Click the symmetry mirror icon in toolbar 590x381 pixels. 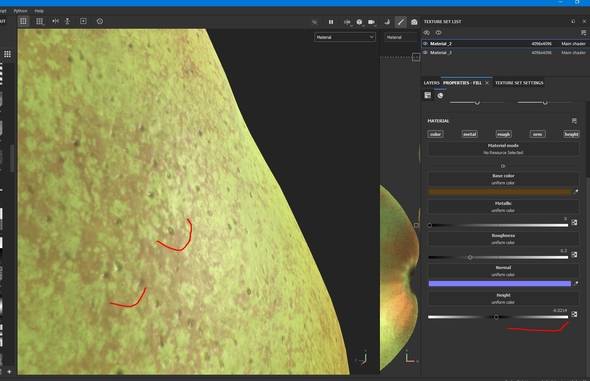pyautogui.click(x=55, y=21)
